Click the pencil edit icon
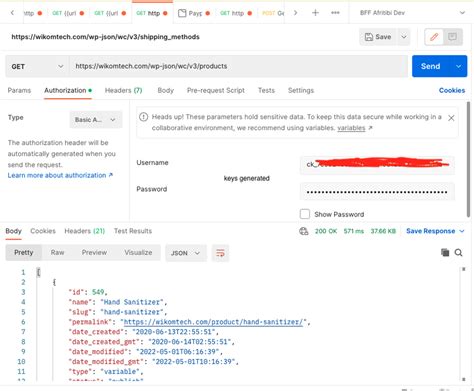This screenshot has width=474, height=391. point(434,37)
